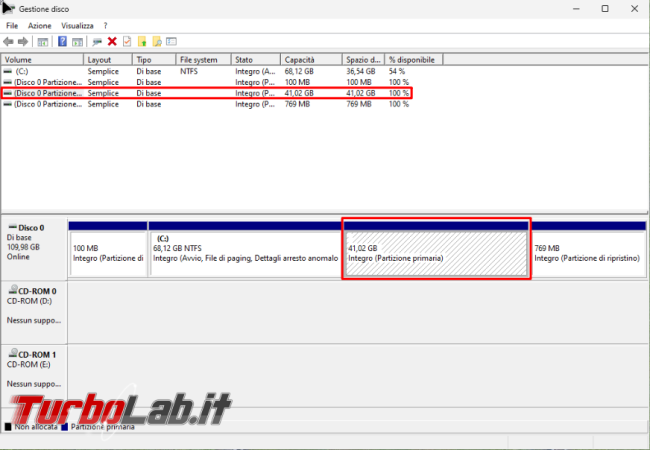Select the 41,02 GB primary partition block
The image size is (650, 450).
[x=436, y=249]
